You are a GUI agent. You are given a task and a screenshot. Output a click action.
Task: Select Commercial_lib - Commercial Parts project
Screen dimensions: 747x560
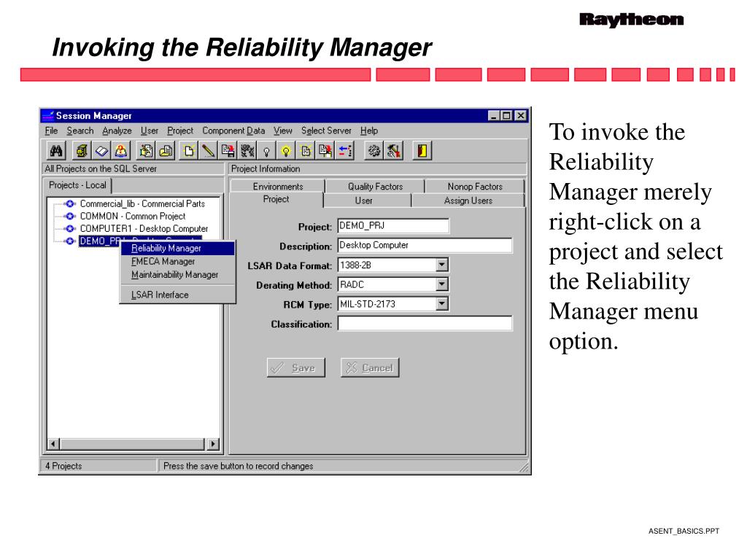coord(142,204)
